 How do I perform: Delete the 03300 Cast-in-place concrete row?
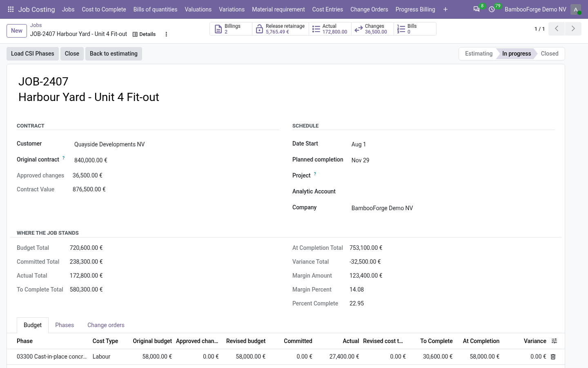coord(553,357)
